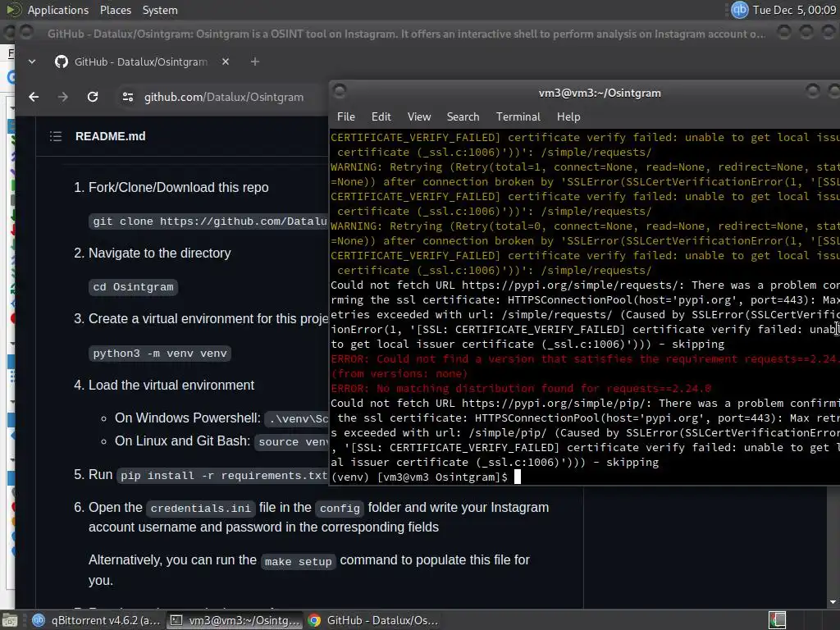Click the red ERROR No matching distribution line
This screenshot has width=840, height=630.
[521, 388]
